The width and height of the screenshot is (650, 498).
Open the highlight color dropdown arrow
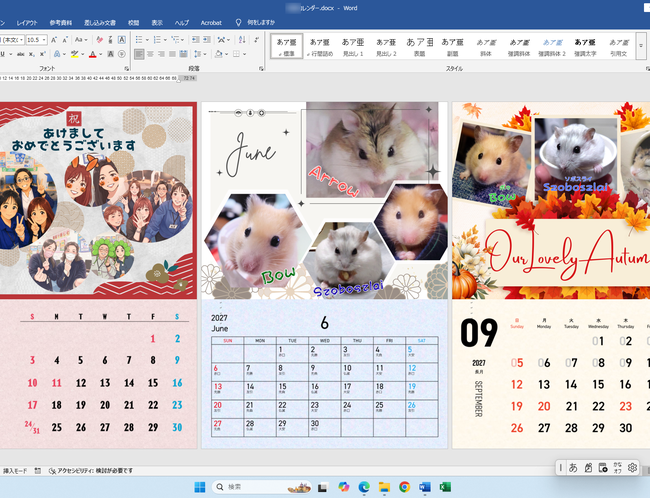pyautogui.click(x=82, y=54)
